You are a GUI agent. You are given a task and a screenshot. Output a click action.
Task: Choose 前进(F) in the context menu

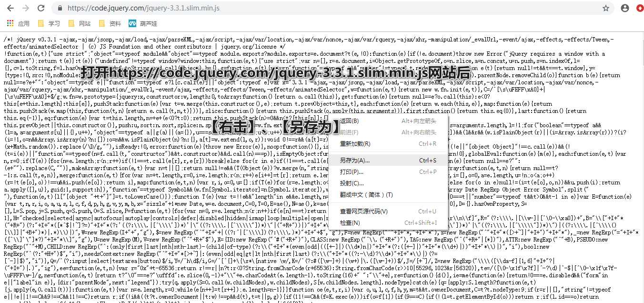click(388, 132)
